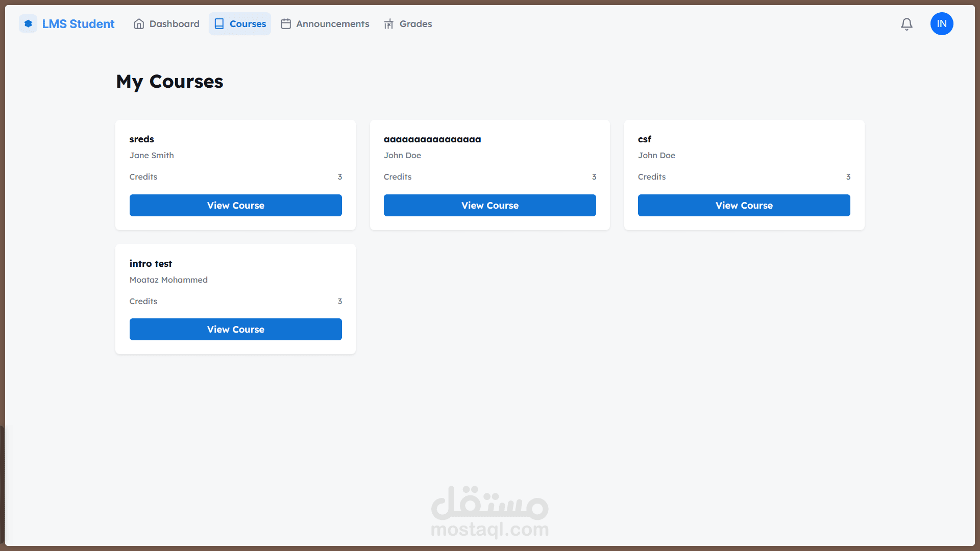Open the IN user avatar menu
980x551 pixels.
click(941, 24)
